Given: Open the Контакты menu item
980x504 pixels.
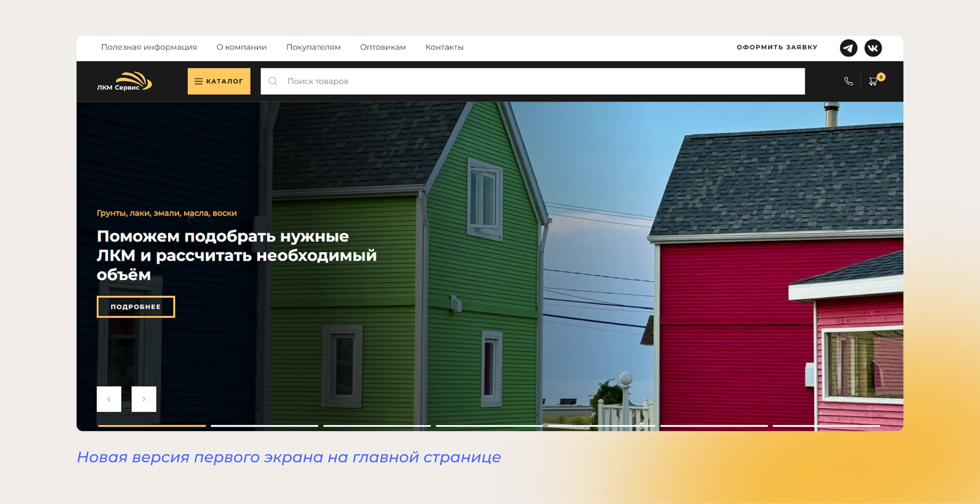Looking at the screenshot, I should point(444,47).
